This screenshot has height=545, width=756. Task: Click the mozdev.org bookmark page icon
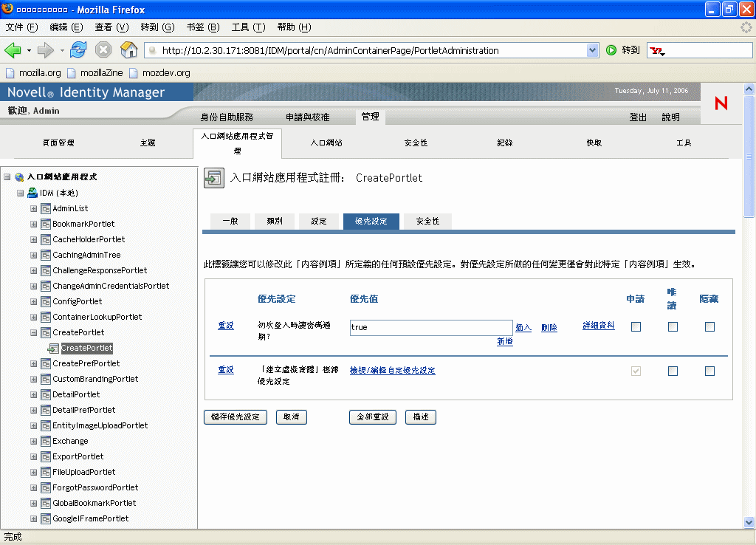click(134, 73)
